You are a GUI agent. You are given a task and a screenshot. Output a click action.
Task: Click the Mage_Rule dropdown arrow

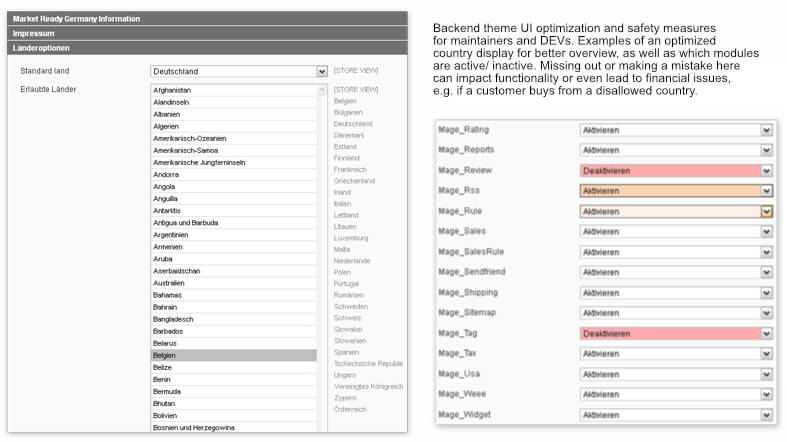(766, 211)
